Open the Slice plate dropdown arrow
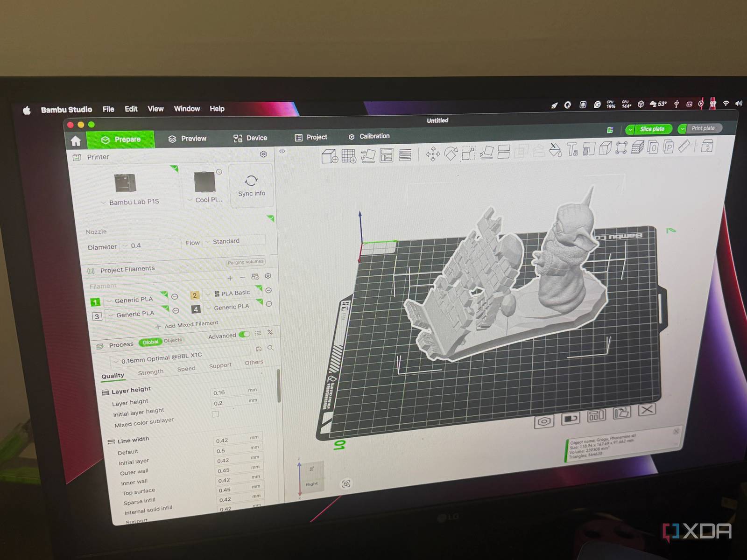The width and height of the screenshot is (747, 560). 631,130
